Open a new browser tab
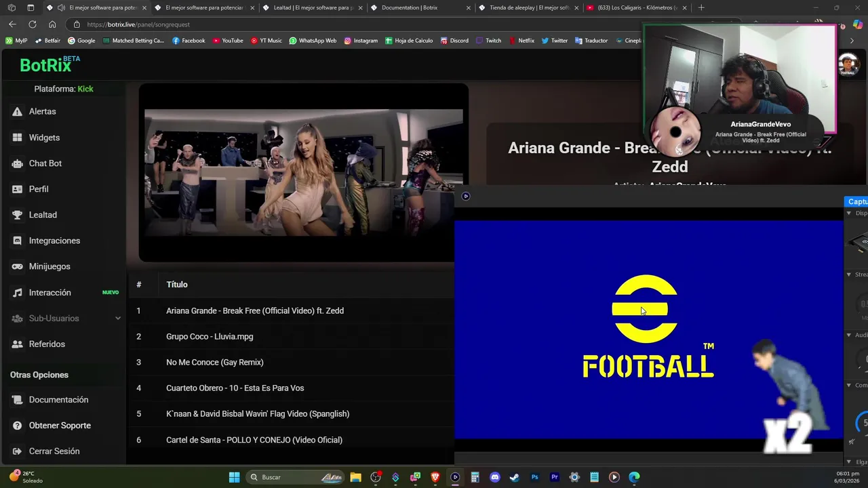 click(x=701, y=7)
